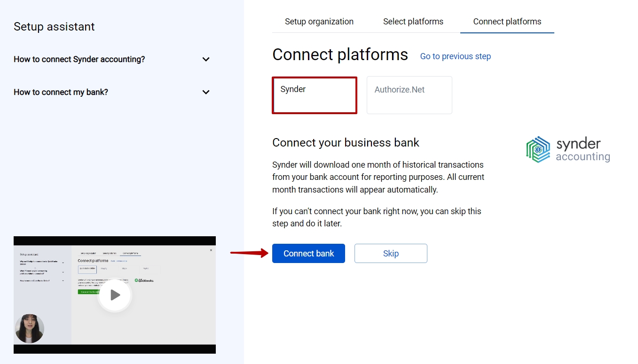This screenshot has height=364, width=638.
Task: Click the presenter avatar in video
Action: 30,328
